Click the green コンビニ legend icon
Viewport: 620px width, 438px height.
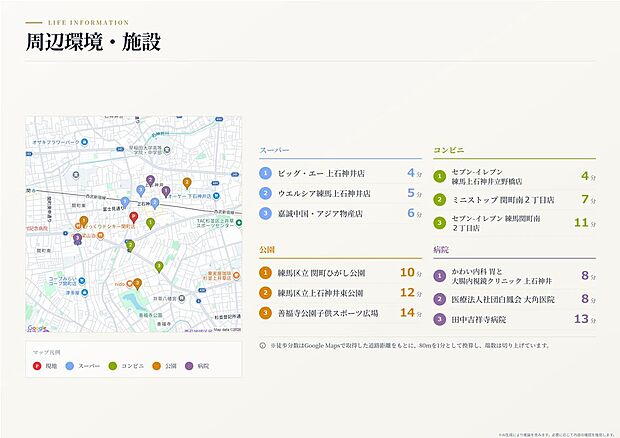(113, 366)
